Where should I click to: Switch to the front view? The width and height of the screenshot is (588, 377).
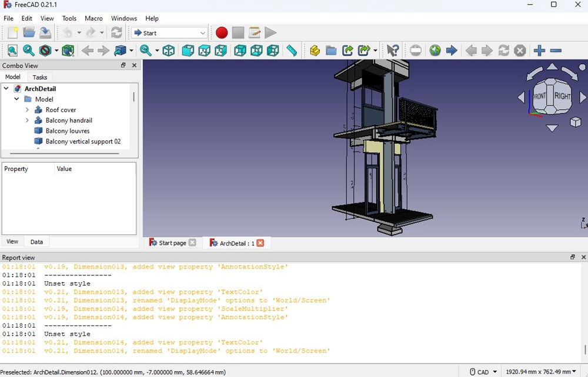tap(188, 51)
